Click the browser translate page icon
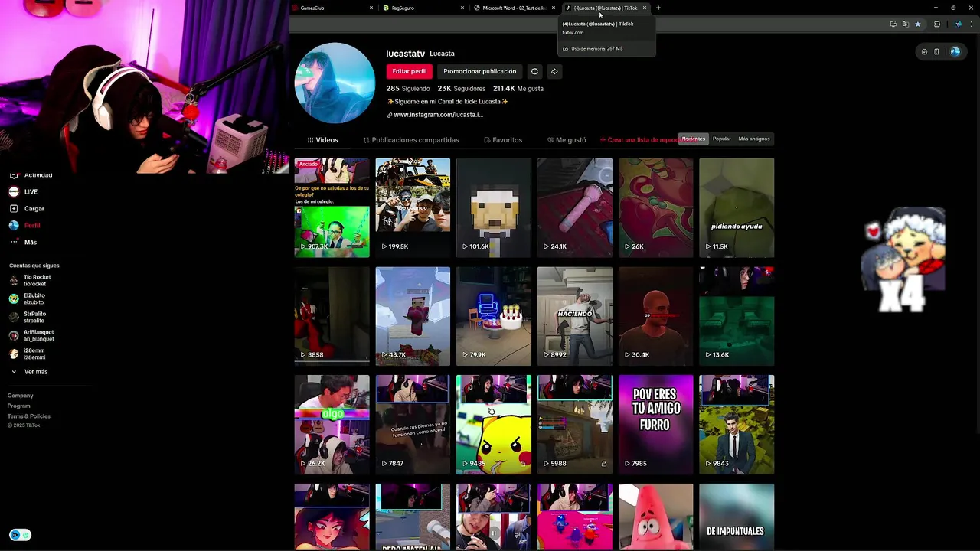 click(x=905, y=24)
